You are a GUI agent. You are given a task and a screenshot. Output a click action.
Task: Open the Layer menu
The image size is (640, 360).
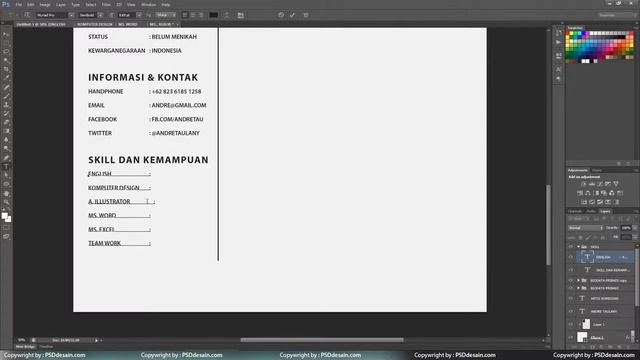point(61,4)
